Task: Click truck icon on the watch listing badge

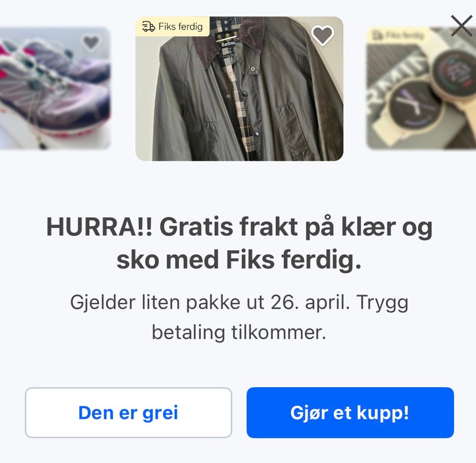Action: tap(377, 35)
